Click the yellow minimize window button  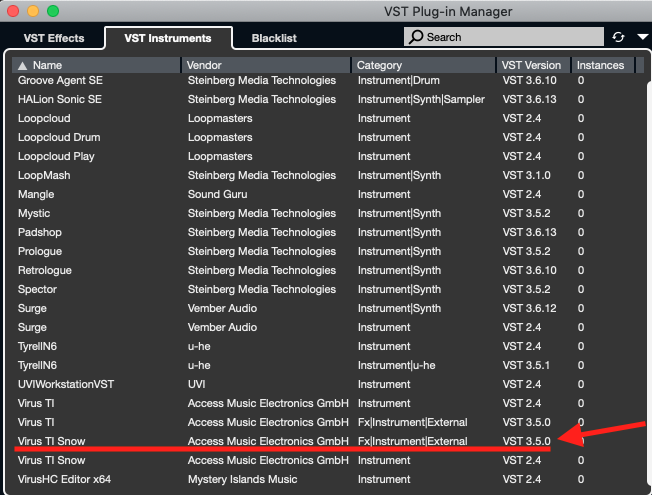33,11
